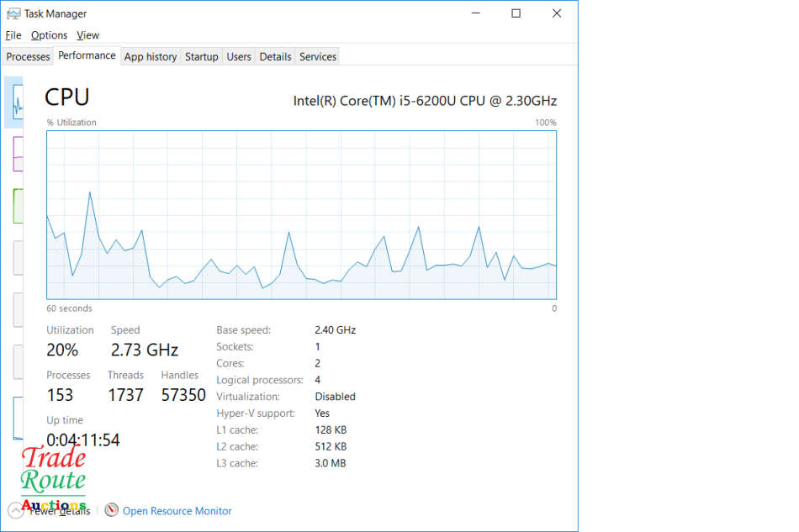Click the Task Manager icon in title bar

13,13
